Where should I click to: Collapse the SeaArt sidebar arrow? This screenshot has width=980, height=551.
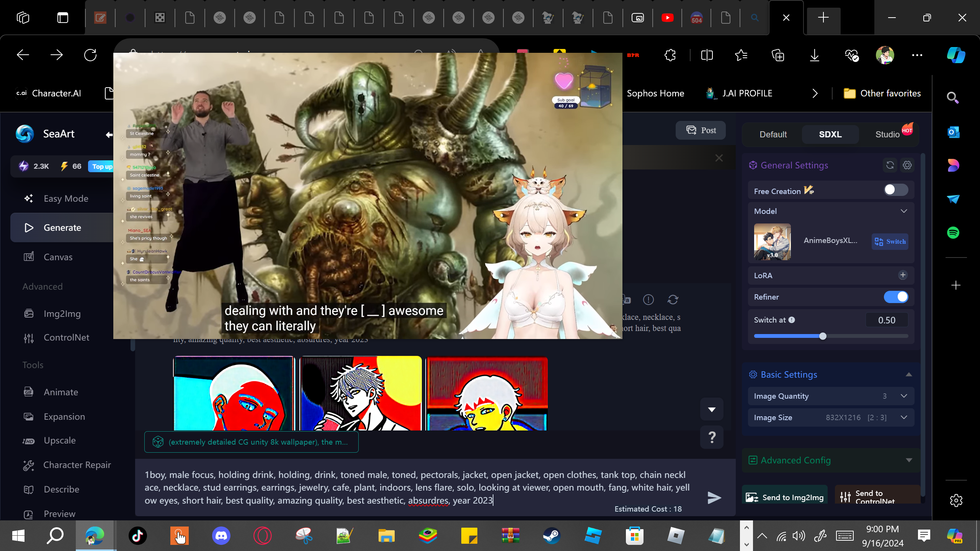[109, 134]
